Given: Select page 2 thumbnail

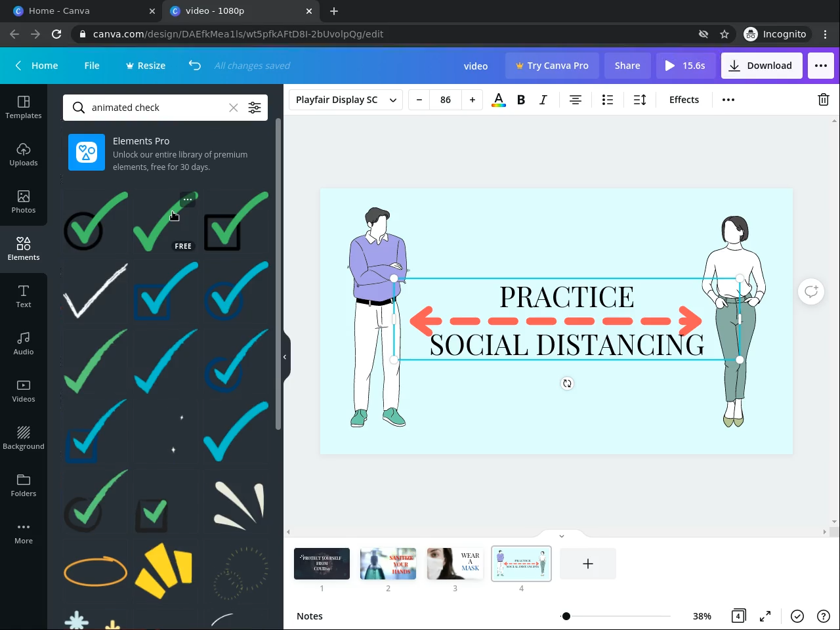Looking at the screenshot, I should pos(388,564).
